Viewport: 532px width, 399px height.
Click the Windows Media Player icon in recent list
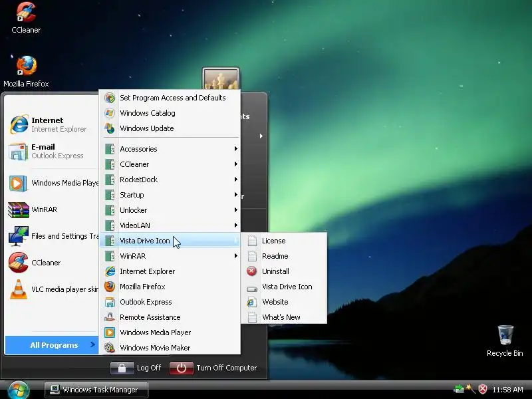(x=18, y=184)
